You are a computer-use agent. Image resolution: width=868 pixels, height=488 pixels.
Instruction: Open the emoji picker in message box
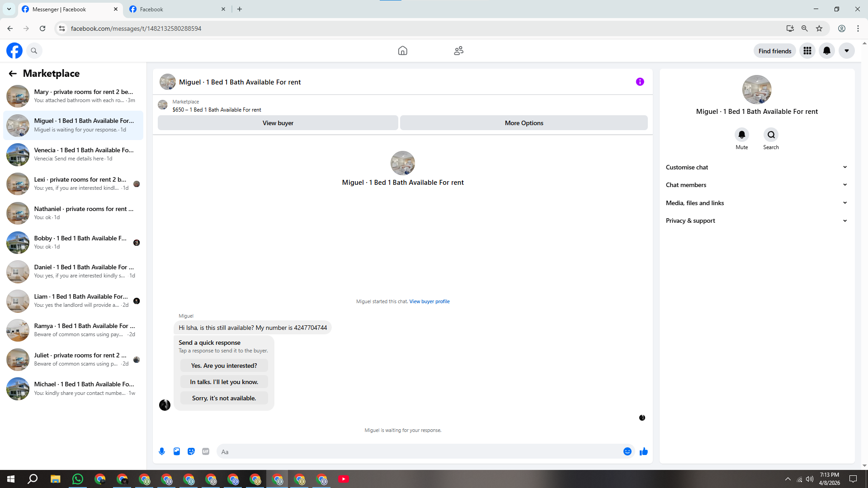click(x=627, y=451)
